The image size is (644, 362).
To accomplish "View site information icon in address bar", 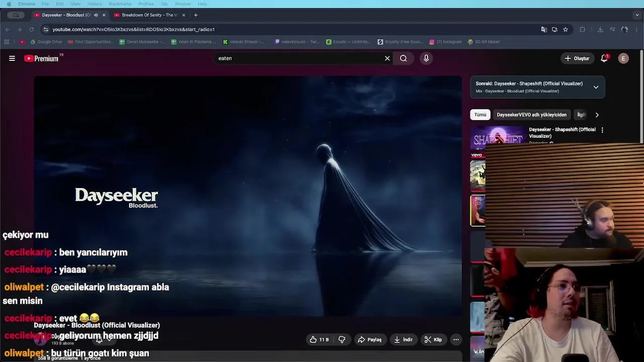I will pos(46,29).
